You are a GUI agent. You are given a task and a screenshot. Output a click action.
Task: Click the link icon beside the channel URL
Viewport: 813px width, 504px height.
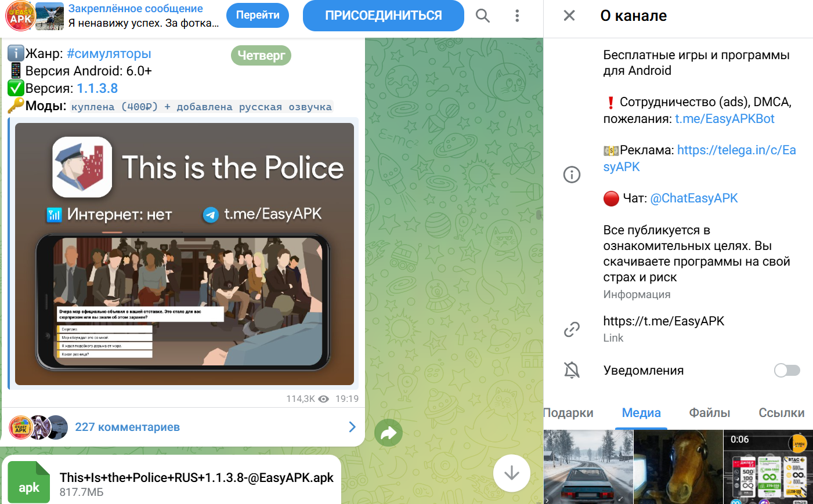point(572,329)
